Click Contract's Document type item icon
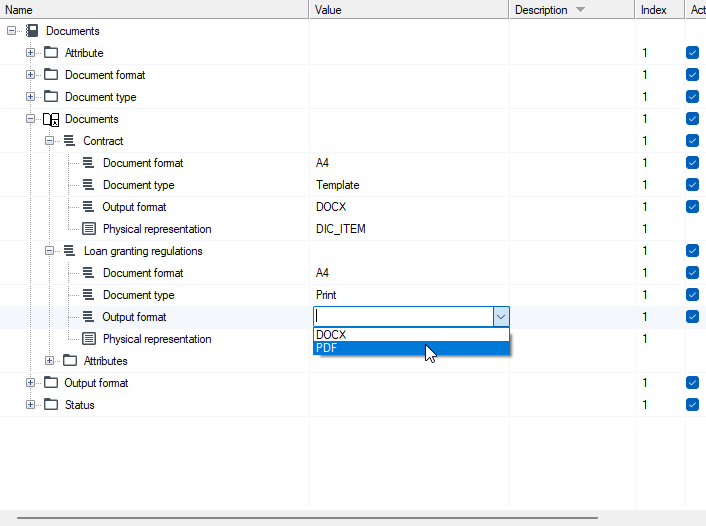This screenshot has width=706, height=526. pyautogui.click(x=89, y=185)
